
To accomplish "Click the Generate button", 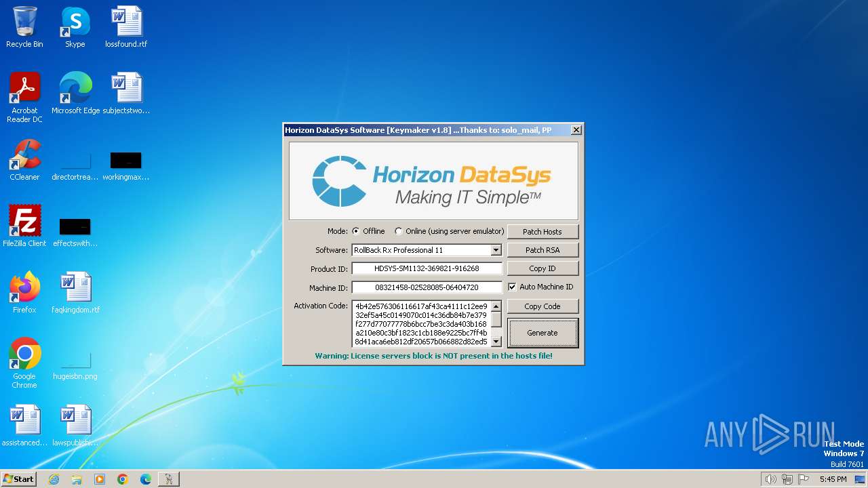I will (542, 333).
